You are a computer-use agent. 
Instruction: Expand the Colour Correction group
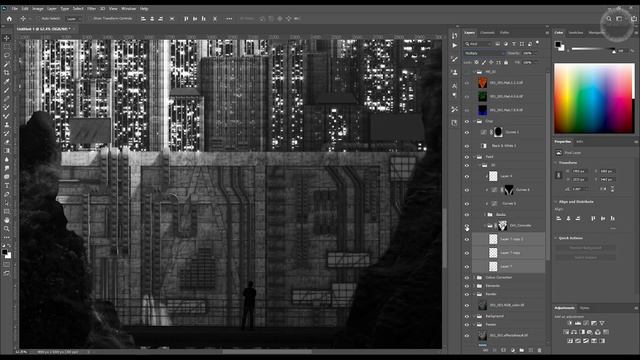474,278
